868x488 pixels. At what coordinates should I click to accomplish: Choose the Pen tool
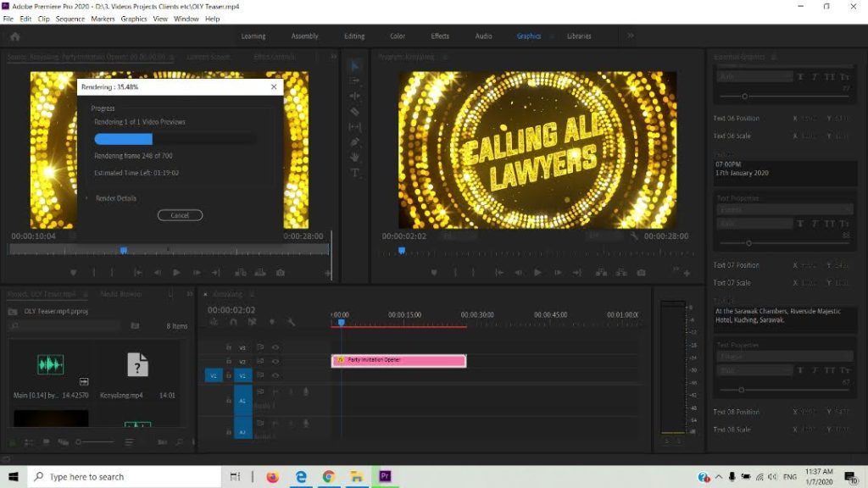(x=355, y=142)
